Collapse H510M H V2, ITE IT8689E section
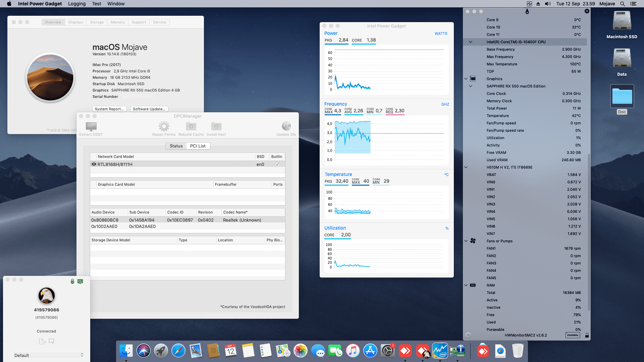Viewport: 644px width, 362px height. pos(466,167)
